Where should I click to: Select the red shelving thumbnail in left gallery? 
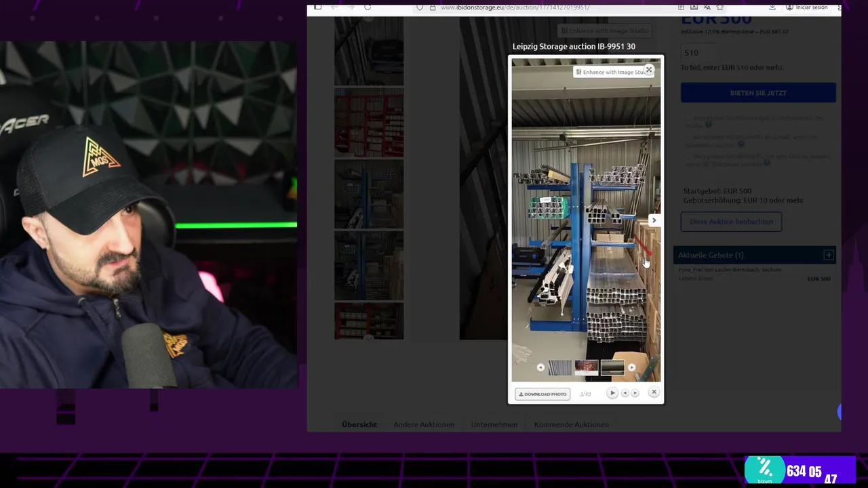(x=369, y=123)
